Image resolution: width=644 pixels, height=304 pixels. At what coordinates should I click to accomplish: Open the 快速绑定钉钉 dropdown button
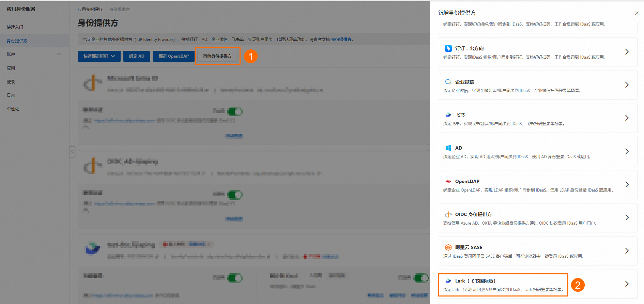click(x=99, y=56)
